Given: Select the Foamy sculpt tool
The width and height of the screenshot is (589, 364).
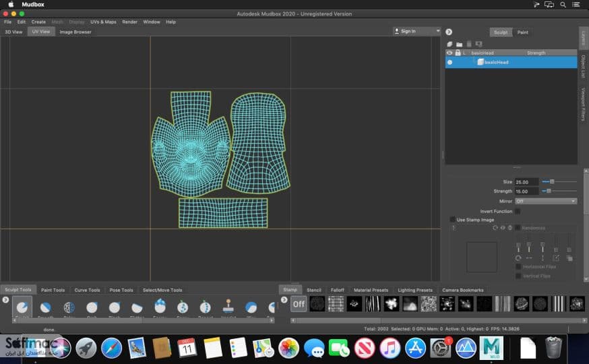Looking at the screenshot, I should [160, 307].
